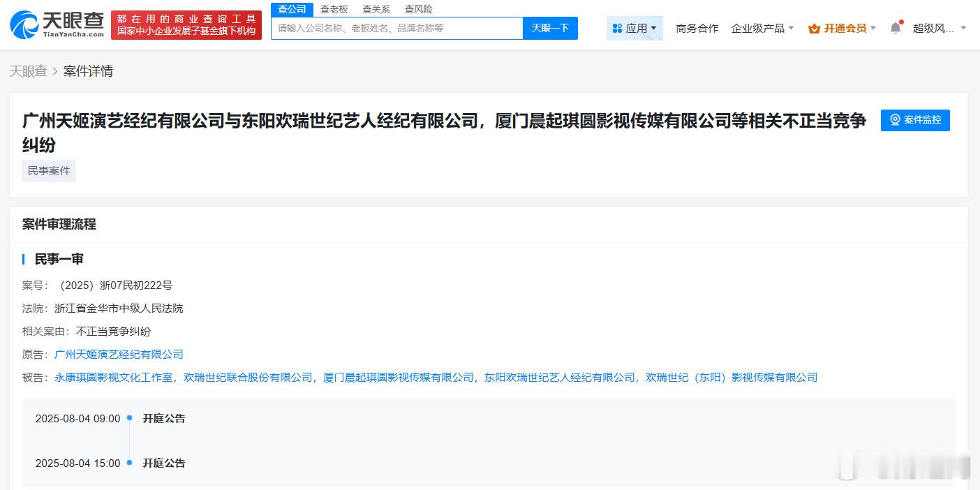The width and height of the screenshot is (980, 490).
Task: Open defendant 东阳欢瑞世纪艺人经纪有限公司 link
Action: [560, 378]
